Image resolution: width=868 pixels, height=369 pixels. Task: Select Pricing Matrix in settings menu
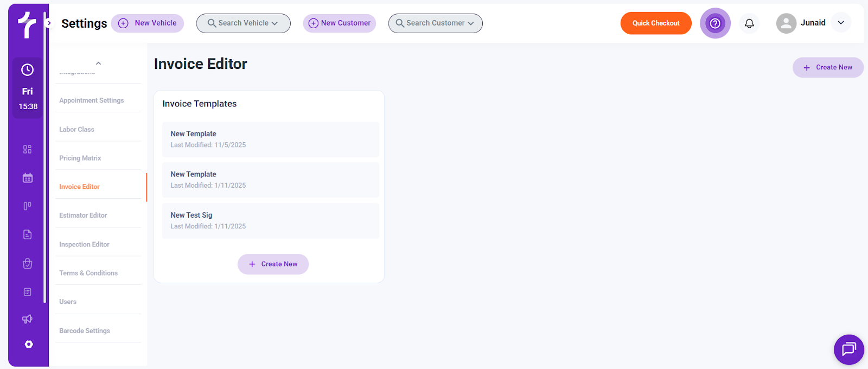click(80, 158)
